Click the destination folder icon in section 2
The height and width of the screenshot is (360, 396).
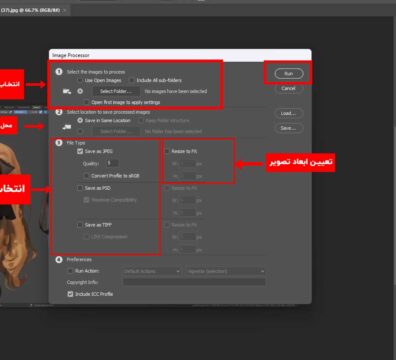67,127
